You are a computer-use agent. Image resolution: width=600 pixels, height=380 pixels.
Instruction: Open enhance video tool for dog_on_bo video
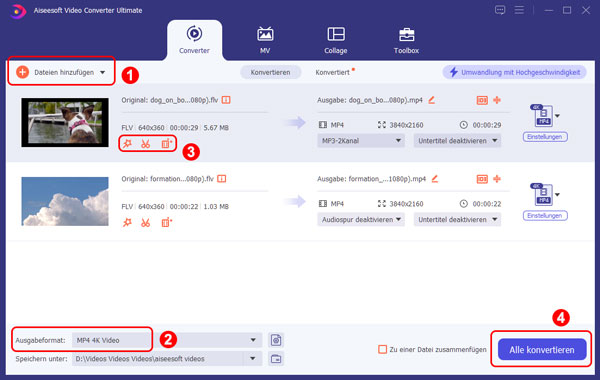pos(166,144)
